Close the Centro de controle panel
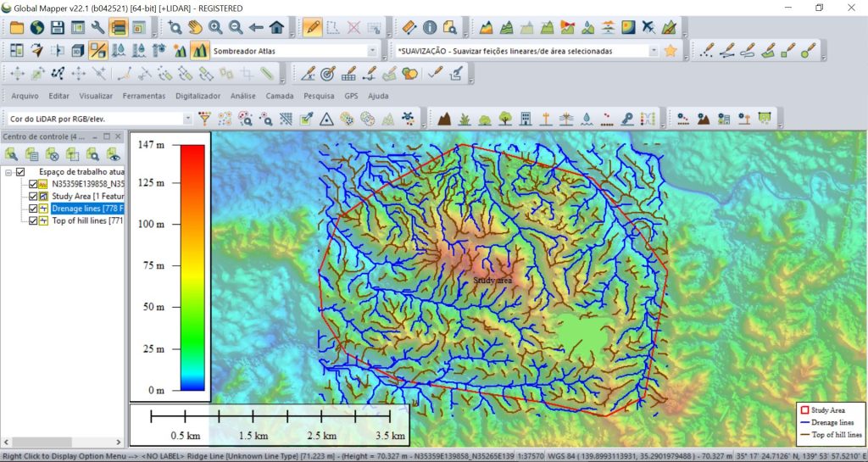 coord(119,136)
